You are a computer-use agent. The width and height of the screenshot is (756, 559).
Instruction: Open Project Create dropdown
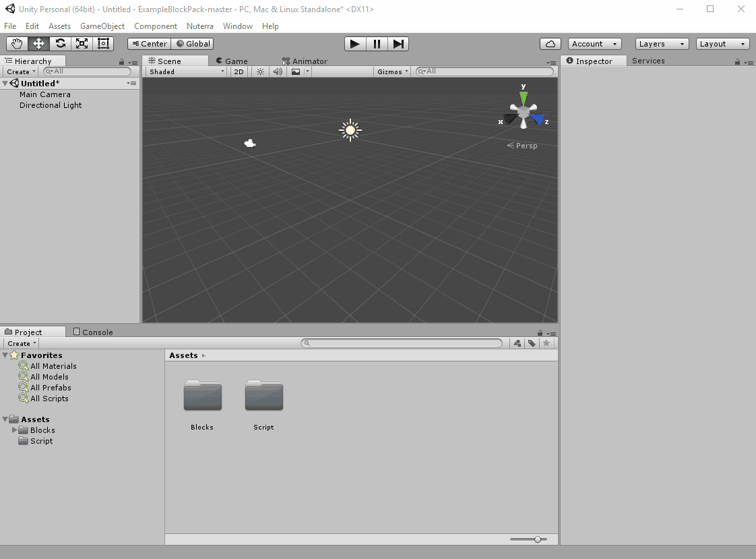coord(21,343)
